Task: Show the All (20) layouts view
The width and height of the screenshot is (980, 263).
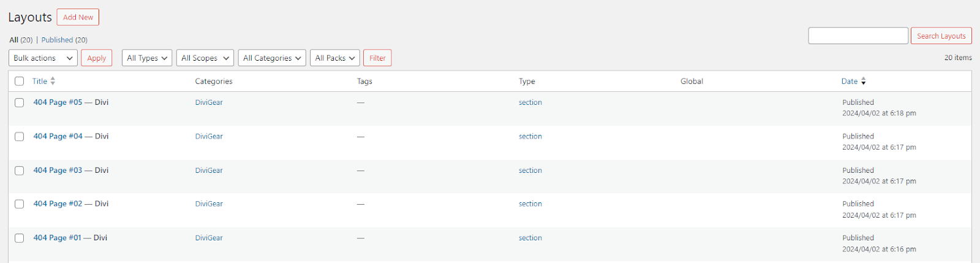Action: (x=21, y=40)
